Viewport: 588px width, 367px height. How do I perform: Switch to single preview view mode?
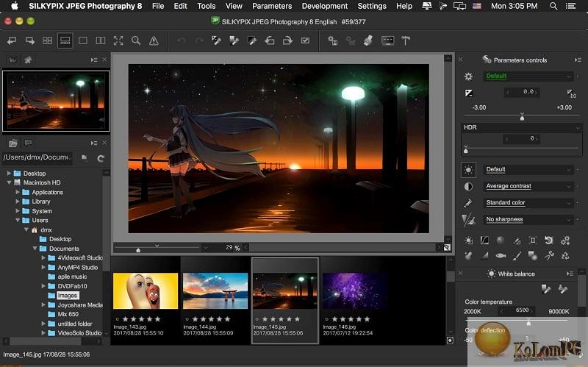pyautogui.click(x=83, y=40)
